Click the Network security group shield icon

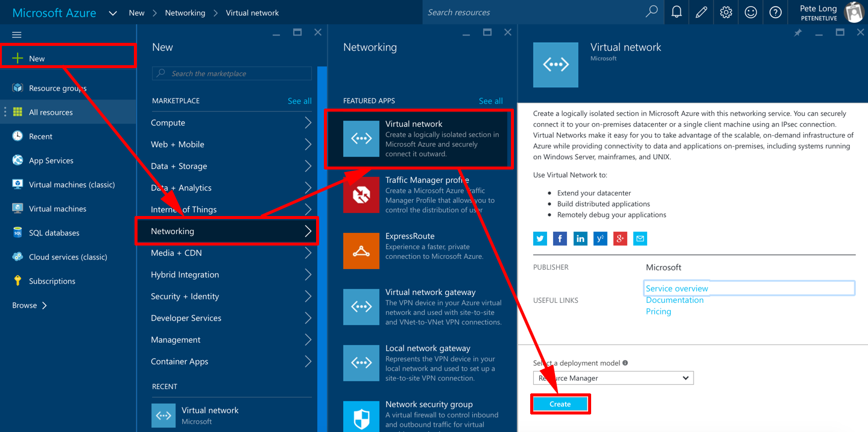point(361,416)
